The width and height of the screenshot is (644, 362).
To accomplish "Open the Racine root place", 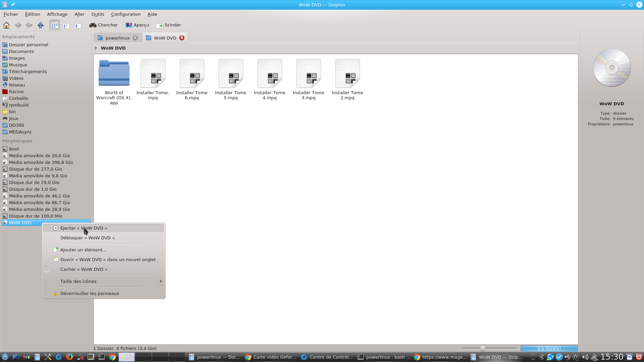I will tap(46, 92).
